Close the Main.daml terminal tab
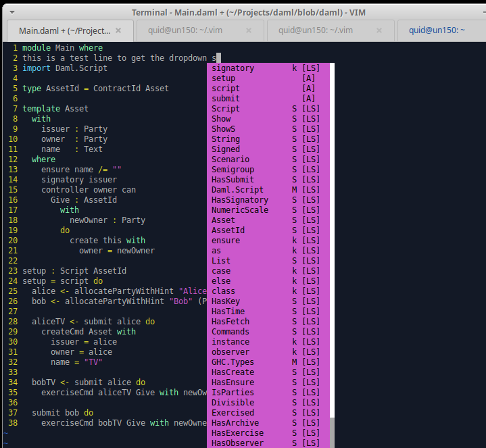 coord(118,30)
